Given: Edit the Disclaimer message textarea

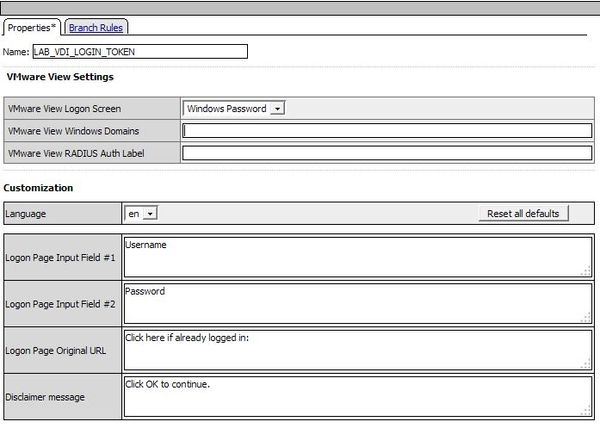Looking at the screenshot, I should coord(358,396).
